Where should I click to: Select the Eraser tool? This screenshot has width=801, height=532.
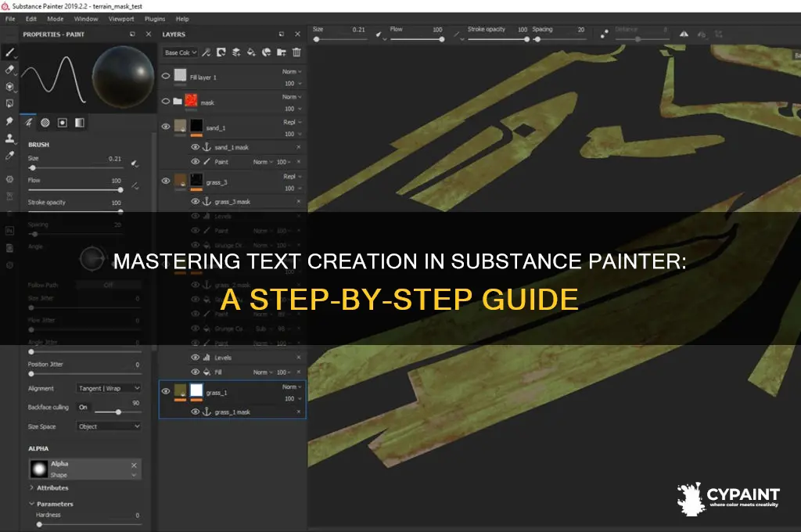[x=9, y=70]
